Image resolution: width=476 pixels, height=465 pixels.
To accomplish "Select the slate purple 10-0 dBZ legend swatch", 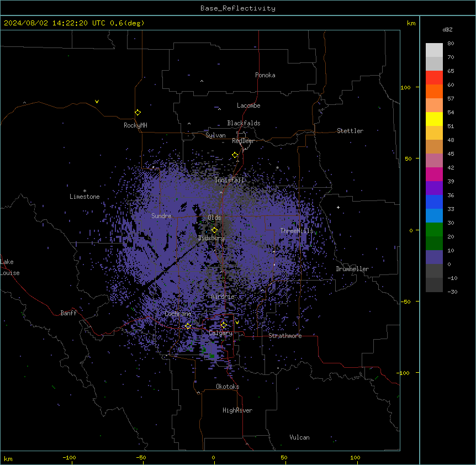I will (434, 257).
